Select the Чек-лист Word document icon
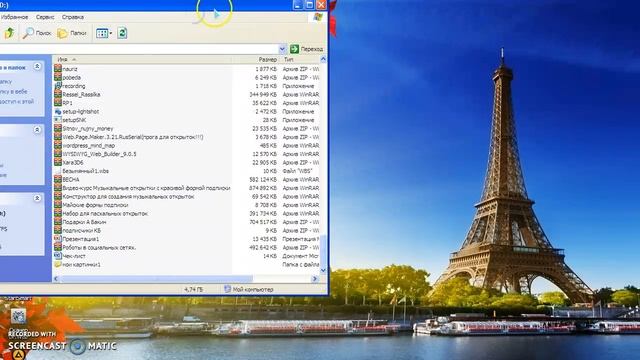 (x=58, y=256)
